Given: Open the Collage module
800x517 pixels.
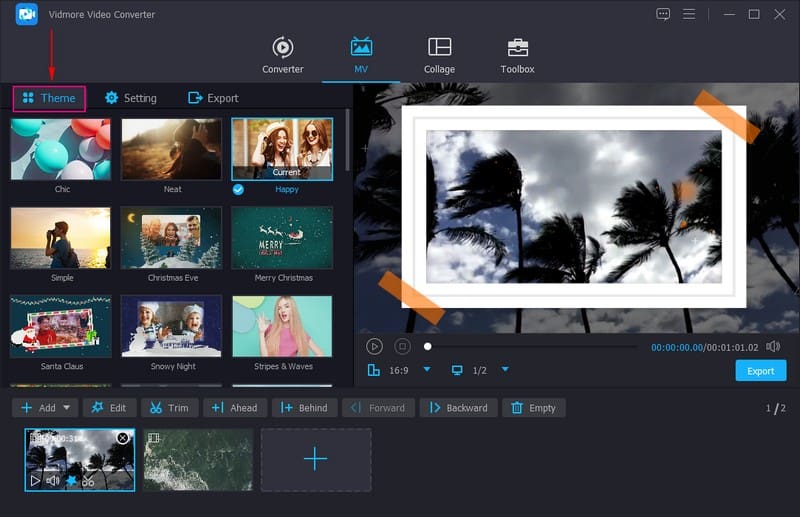Looking at the screenshot, I should [x=439, y=55].
